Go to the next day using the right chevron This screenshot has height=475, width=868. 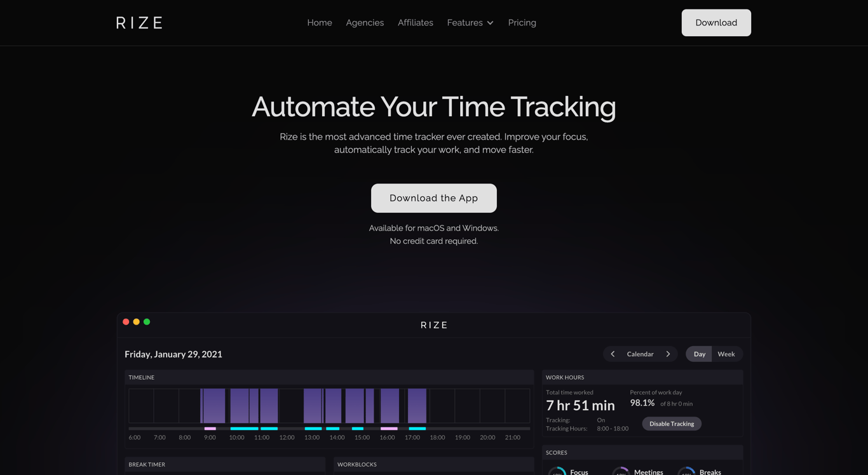click(x=668, y=354)
